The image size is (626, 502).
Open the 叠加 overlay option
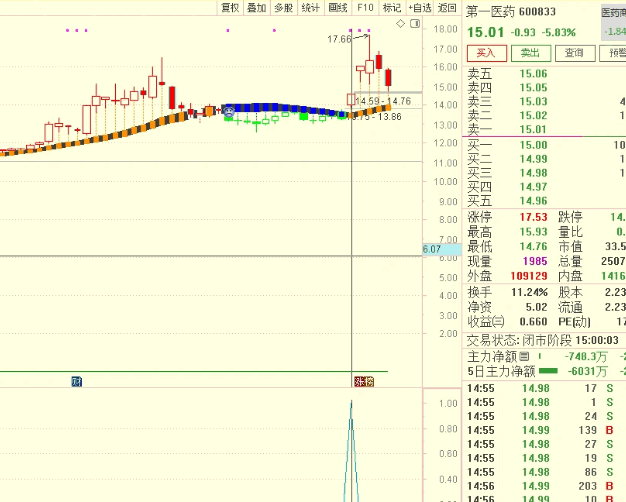(257, 8)
